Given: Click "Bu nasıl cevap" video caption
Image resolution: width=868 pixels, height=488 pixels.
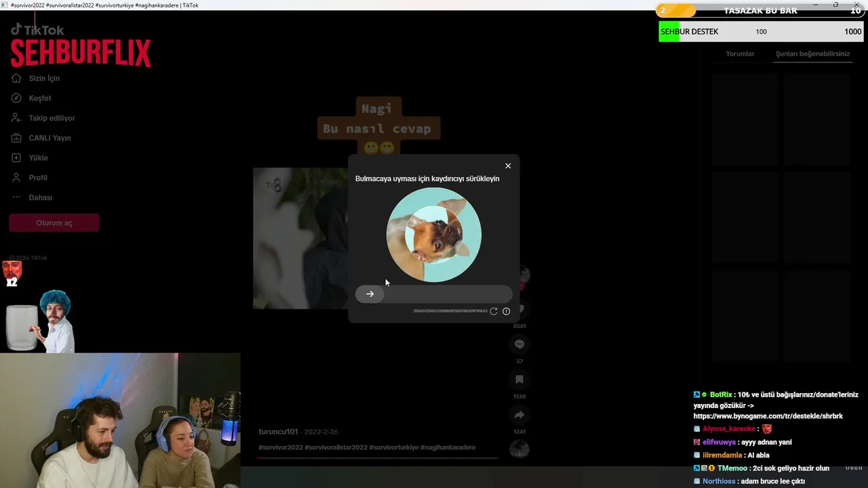Looking at the screenshot, I should pyautogui.click(x=377, y=129).
